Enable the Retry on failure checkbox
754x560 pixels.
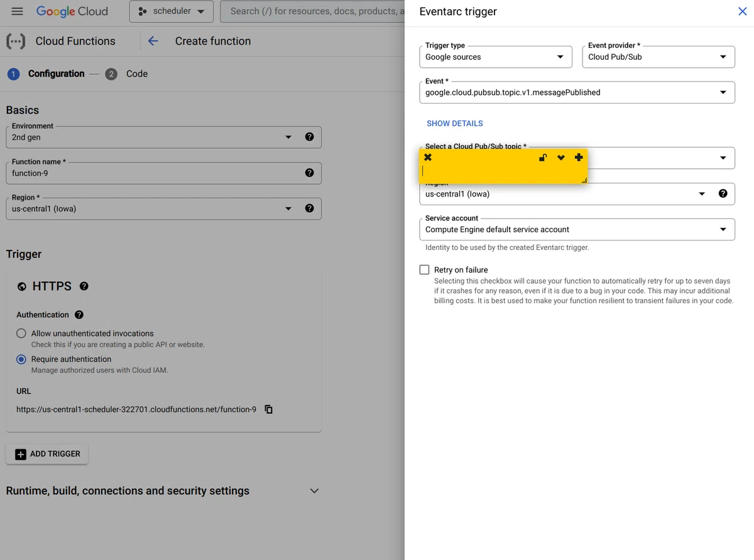point(425,270)
